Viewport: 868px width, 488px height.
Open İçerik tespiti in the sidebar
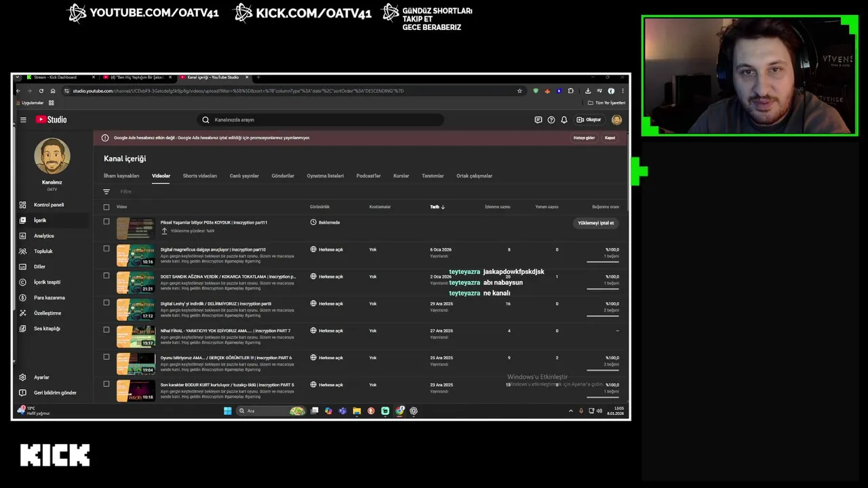click(x=47, y=283)
